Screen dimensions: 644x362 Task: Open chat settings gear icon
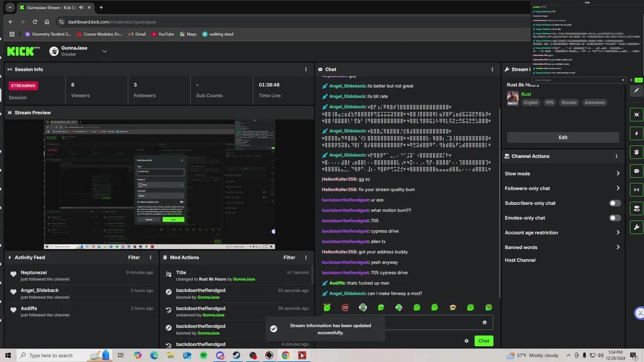point(466,341)
